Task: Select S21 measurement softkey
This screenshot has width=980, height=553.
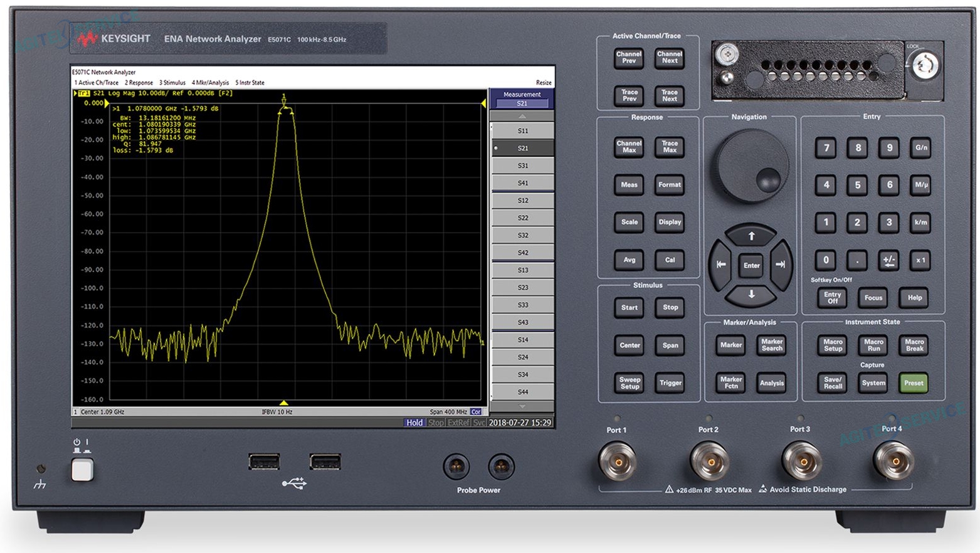Action: 523,149
